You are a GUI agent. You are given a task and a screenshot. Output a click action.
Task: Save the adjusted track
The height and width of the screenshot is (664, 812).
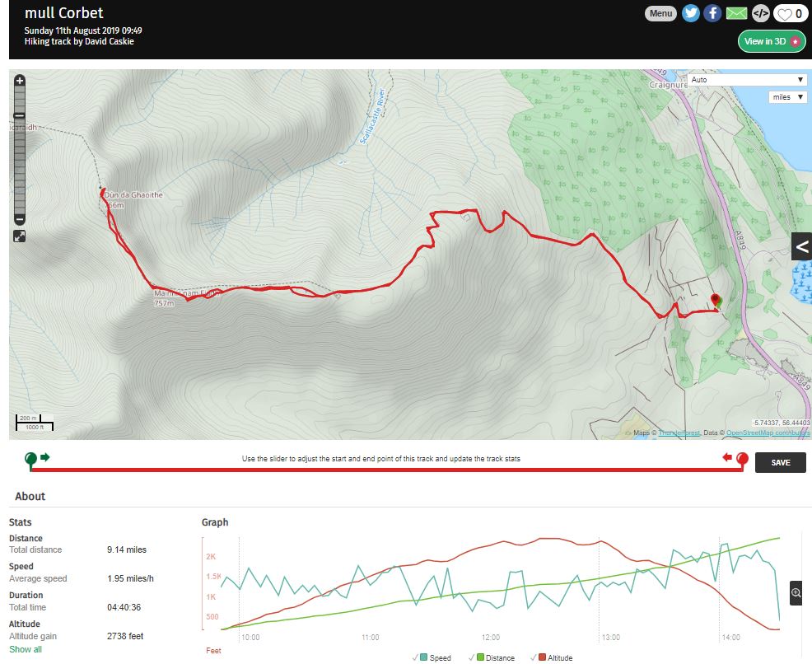pyautogui.click(x=780, y=463)
